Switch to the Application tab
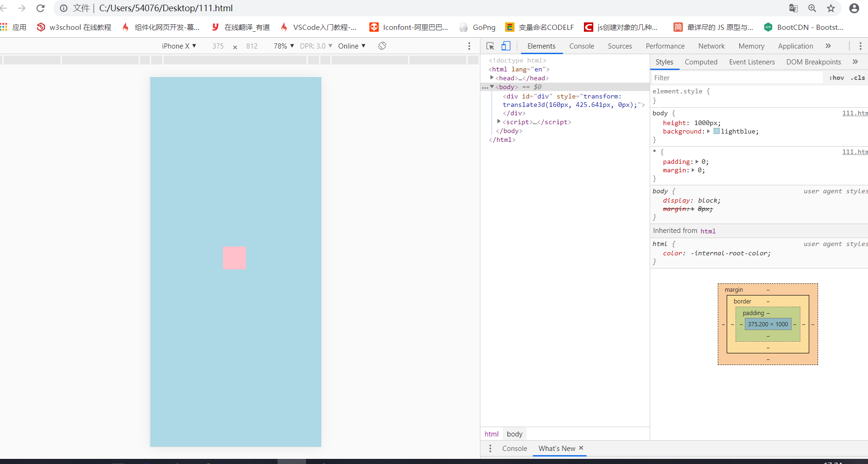The image size is (868, 464). click(796, 46)
